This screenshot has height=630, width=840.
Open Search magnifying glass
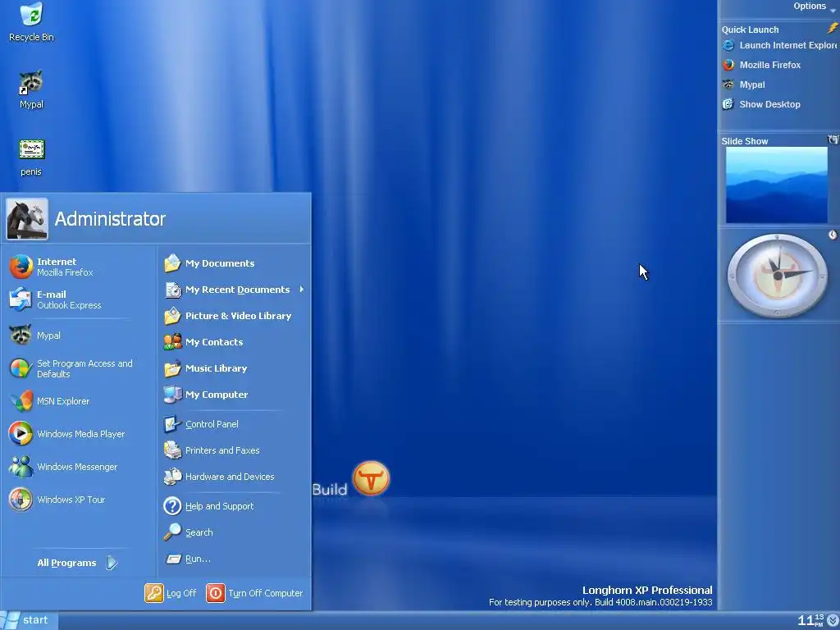(x=172, y=532)
